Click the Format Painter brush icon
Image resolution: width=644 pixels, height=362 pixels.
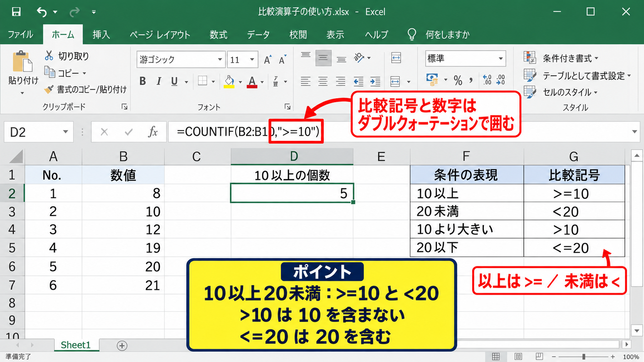pos(49,89)
